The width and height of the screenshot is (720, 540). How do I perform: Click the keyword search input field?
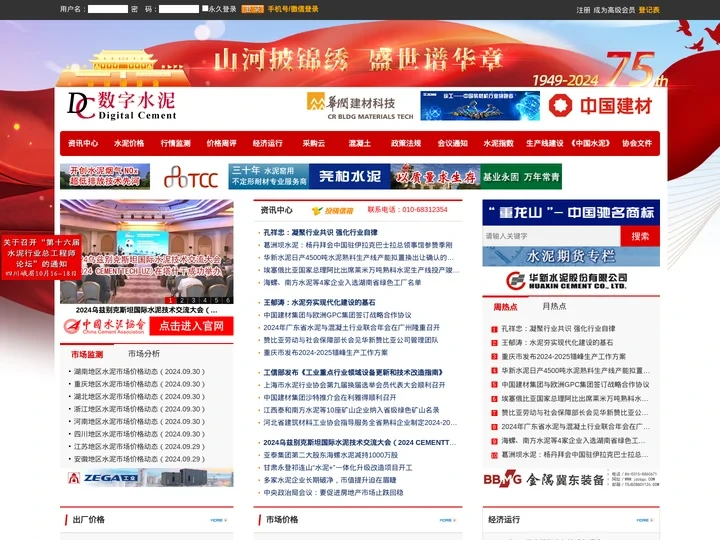[551, 236]
